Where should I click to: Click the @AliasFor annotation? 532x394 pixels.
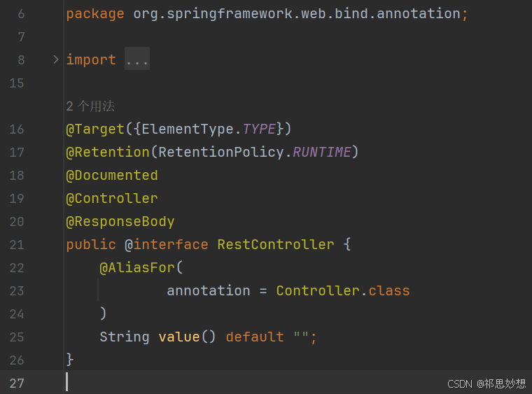[x=137, y=268]
